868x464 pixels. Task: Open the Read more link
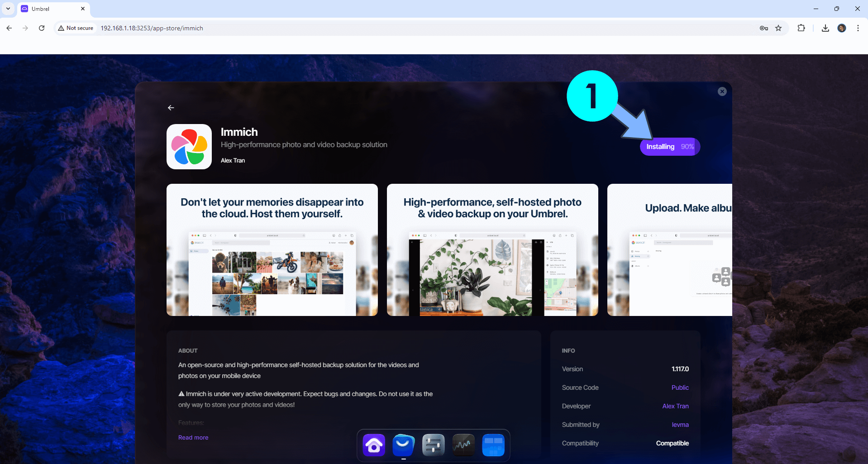click(x=193, y=437)
